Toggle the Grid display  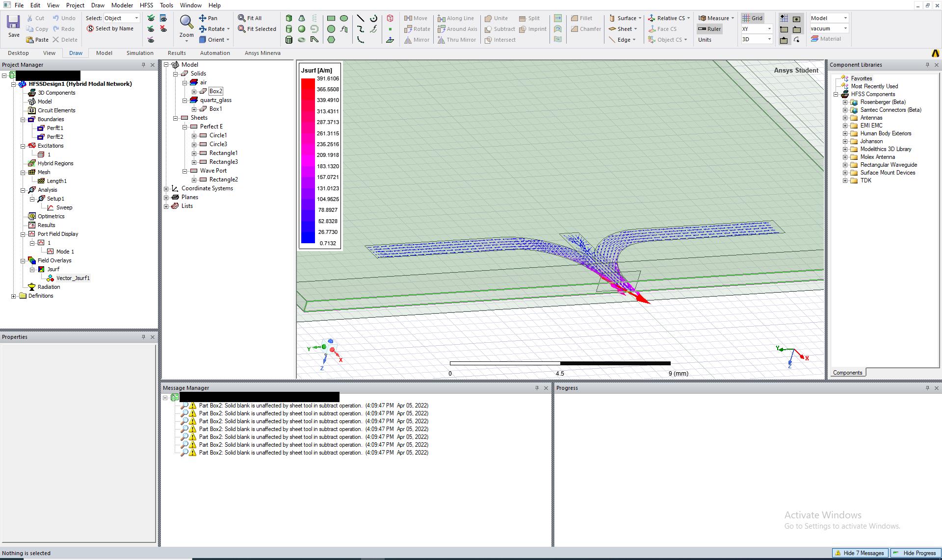tap(753, 18)
